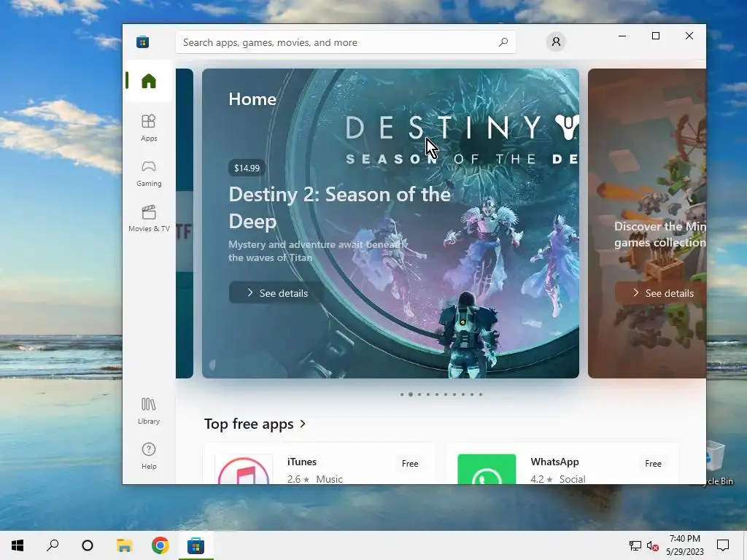This screenshot has width=747, height=560.
Task: Open the user account profile icon
Action: click(555, 42)
